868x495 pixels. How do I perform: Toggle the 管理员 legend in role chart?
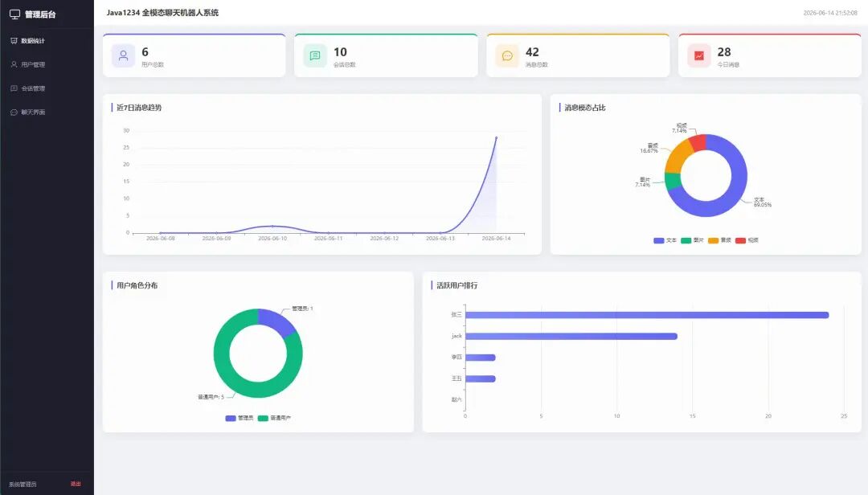[x=240, y=418]
